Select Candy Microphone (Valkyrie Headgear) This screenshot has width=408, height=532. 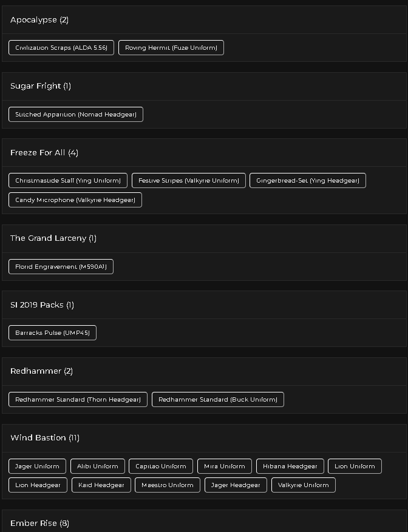point(75,200)
